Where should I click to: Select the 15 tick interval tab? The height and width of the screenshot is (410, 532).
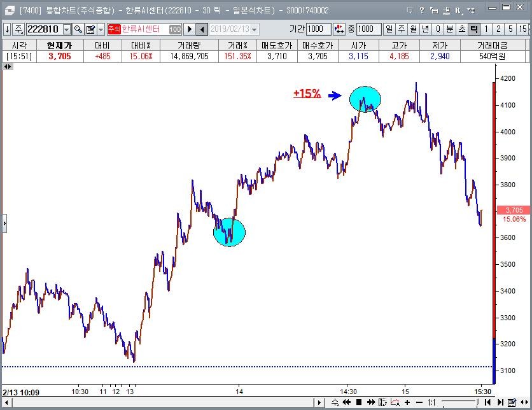click(x=523, y=29)
